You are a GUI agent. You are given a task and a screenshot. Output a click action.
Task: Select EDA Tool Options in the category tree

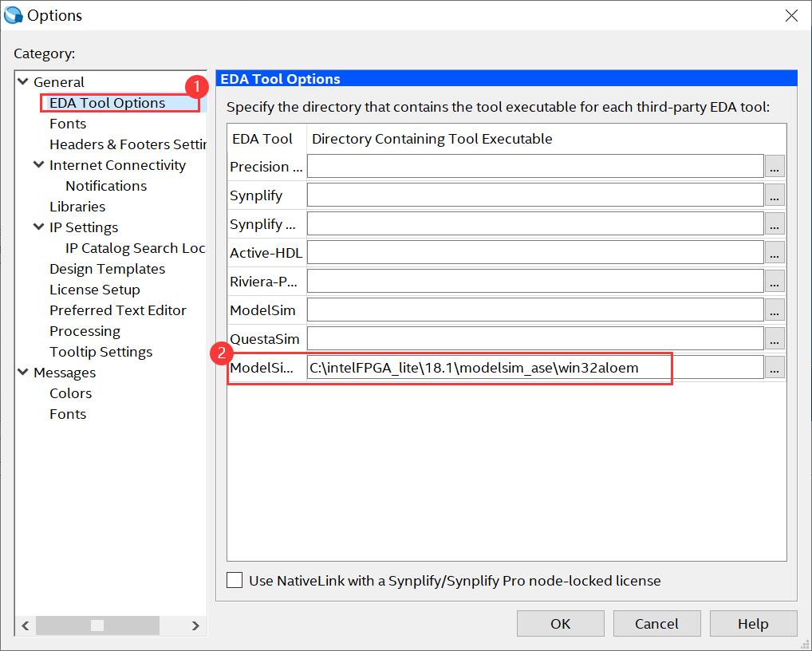pos(107,103)
